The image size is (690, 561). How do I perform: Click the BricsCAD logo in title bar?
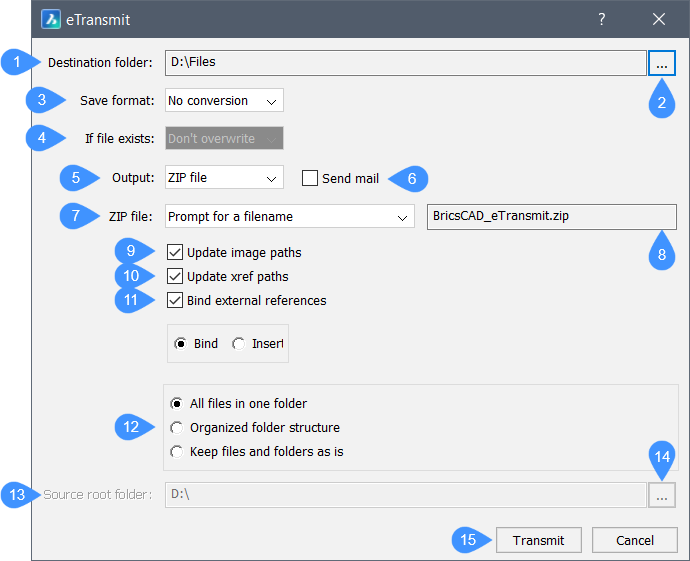51,19
